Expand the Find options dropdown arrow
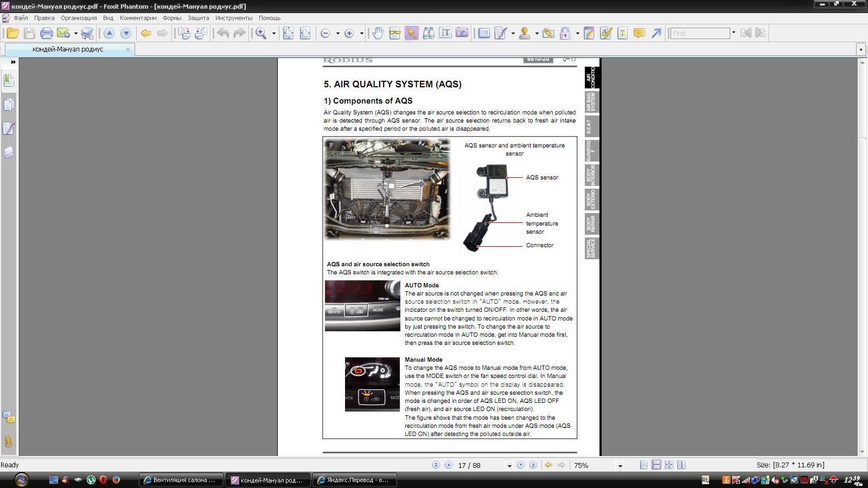Image resolution: width=868 pixels, height=488 pixels. [733, 33]
